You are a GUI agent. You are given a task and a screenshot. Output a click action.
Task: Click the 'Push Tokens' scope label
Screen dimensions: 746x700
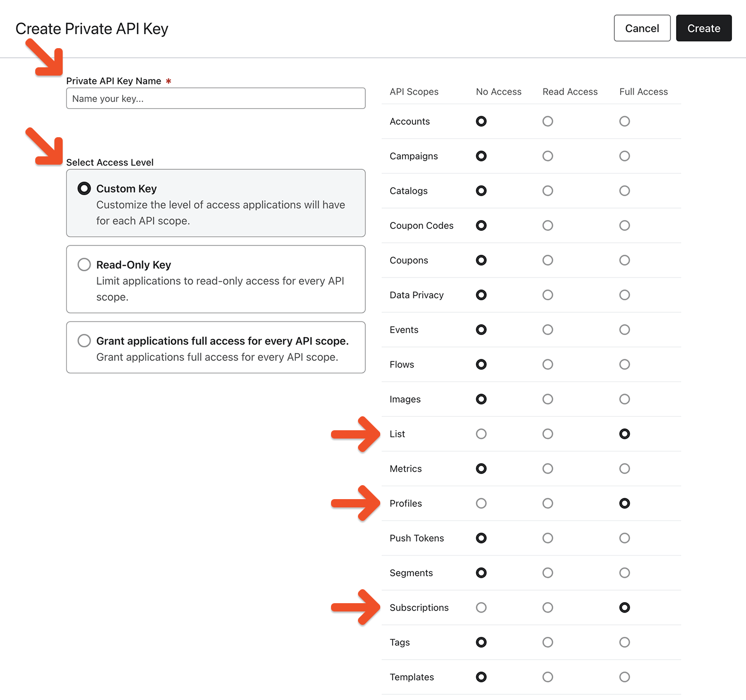tap(417, 538)
